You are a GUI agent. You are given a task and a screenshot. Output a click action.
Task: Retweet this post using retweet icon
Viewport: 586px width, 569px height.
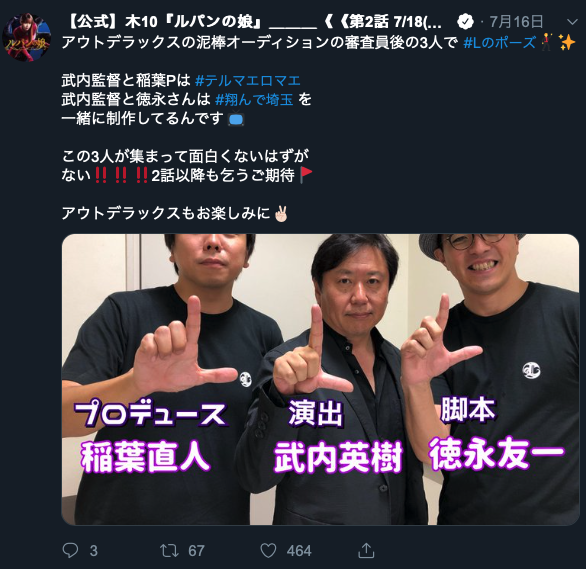(169, 550)
